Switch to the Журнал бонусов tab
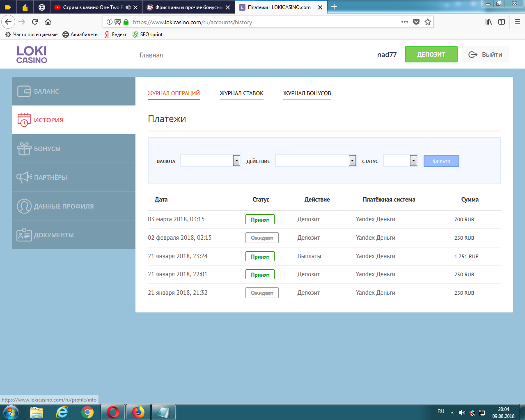Screen dimensions: 525x420 [x=307, y=93]
